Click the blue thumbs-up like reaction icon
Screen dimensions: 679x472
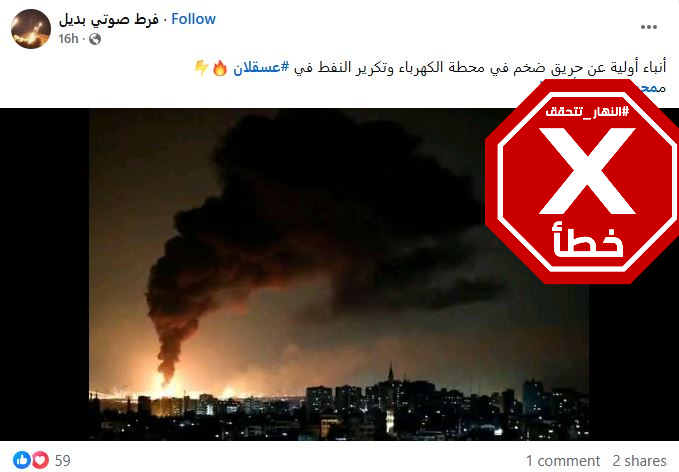point(22,460)
